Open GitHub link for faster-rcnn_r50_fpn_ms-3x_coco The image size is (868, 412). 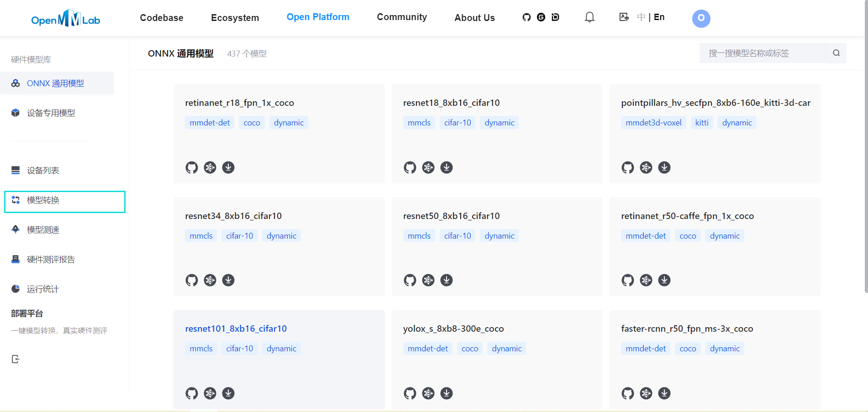[x=628, y=393]
